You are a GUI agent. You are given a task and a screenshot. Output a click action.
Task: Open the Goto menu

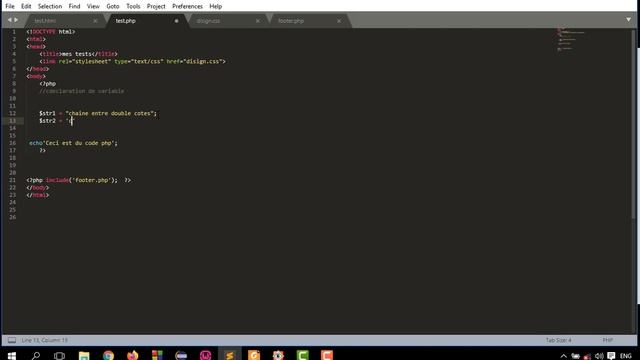(113, 6)
